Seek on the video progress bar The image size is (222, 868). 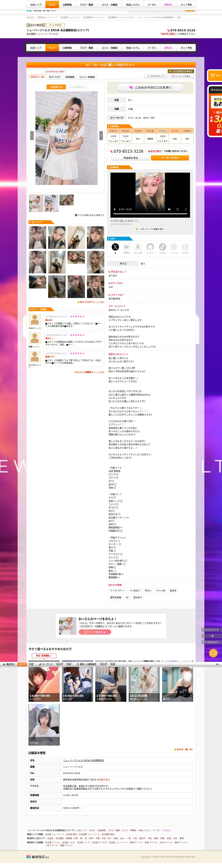[150, 214]
